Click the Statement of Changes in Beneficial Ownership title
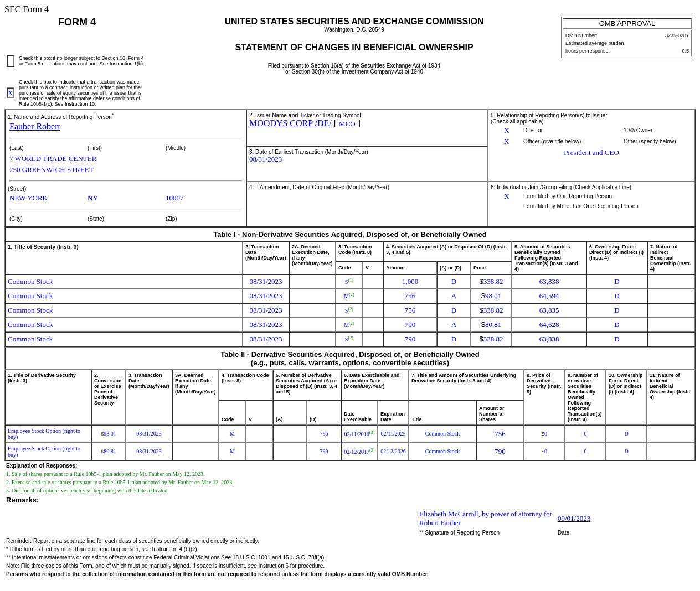Viewport: 700px width, 591px height. click(x=354, y=48)
